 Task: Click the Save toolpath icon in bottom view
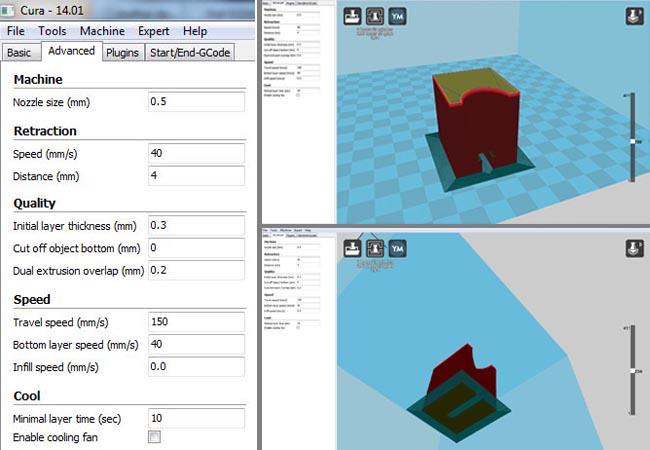coord(375,249)
